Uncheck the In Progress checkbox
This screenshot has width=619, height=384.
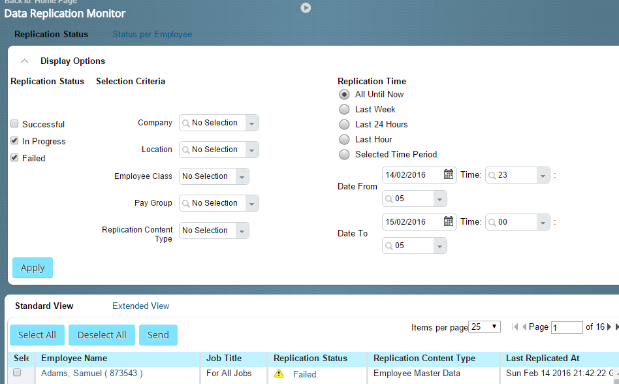(14, 140)
